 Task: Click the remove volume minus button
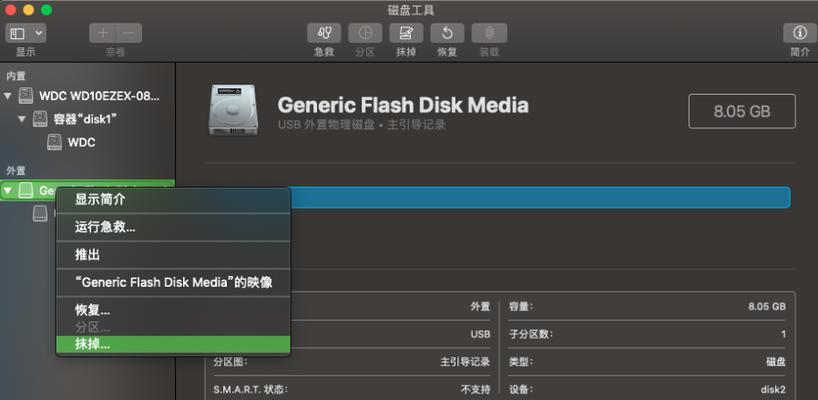click(x=129, y=33)
